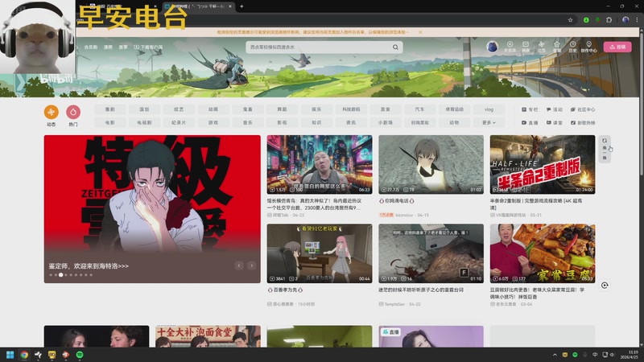Select the 纪录片 category
The width and height of the screenshot is (644, 362).
(179, 123)
